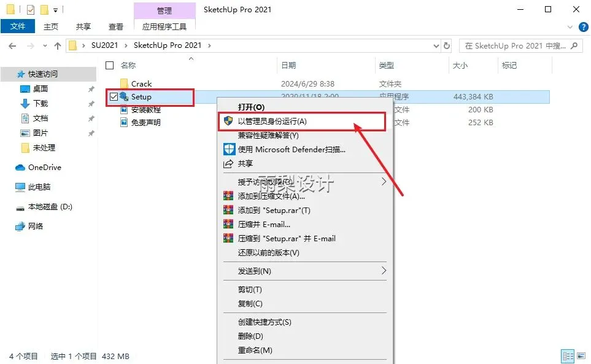Switch to the 主页 tab
The width and height of the screenshot is (591, 364).
coord(51,26)
